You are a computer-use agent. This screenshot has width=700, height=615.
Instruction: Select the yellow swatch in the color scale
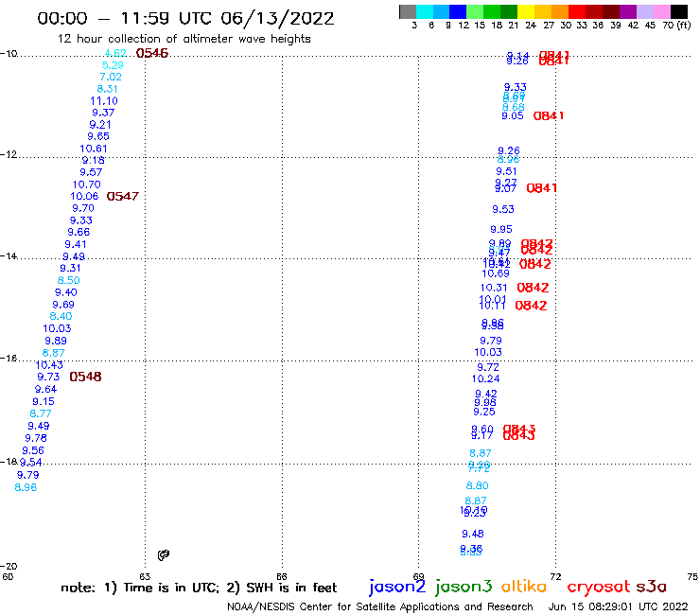526,11
